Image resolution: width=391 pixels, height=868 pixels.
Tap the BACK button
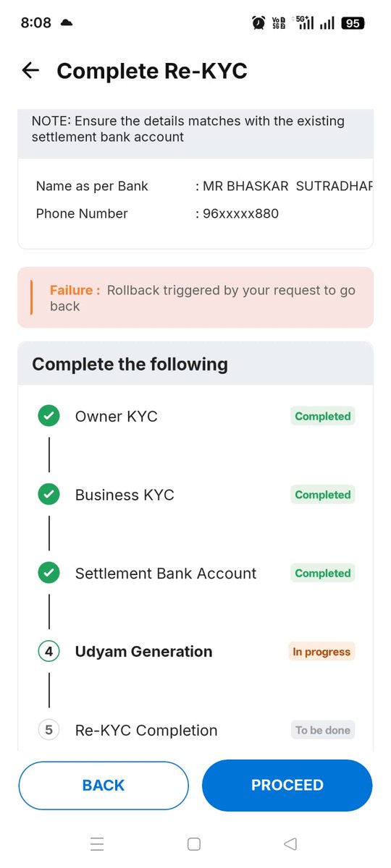pos(104,785)
